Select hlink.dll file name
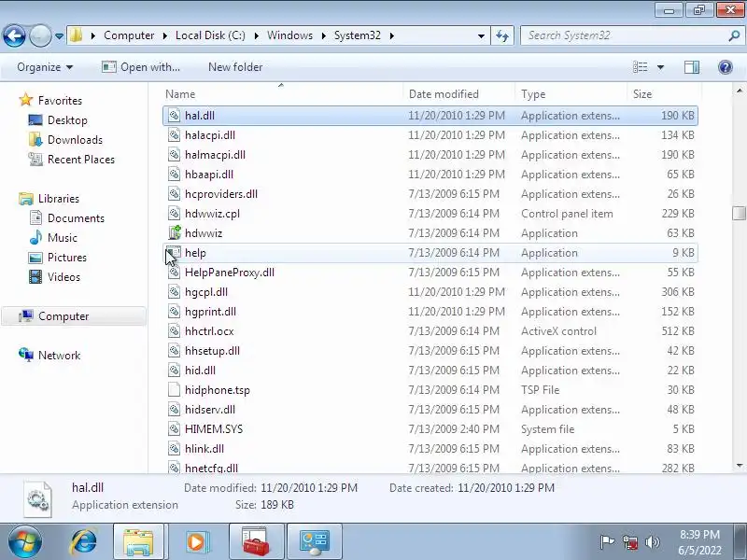Image resolution: width=747 pixels, height=560 pixels. (x=204, y=449)
